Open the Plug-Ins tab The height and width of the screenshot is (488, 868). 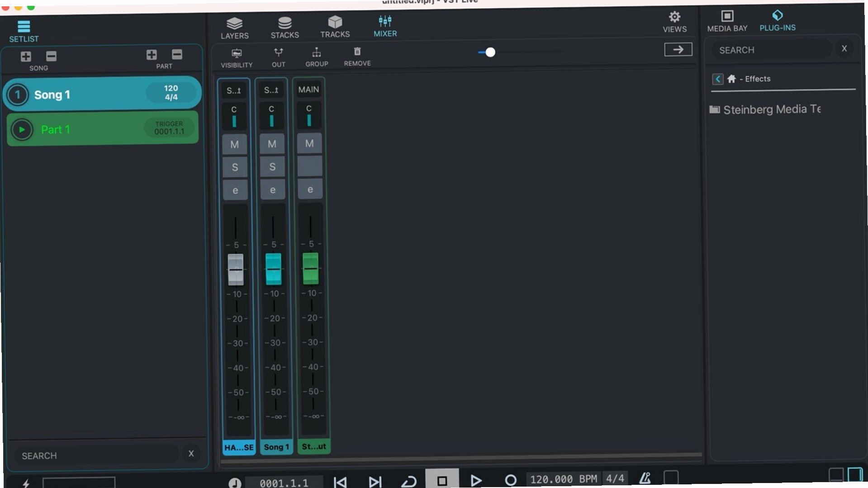click(x=777, y=20)
